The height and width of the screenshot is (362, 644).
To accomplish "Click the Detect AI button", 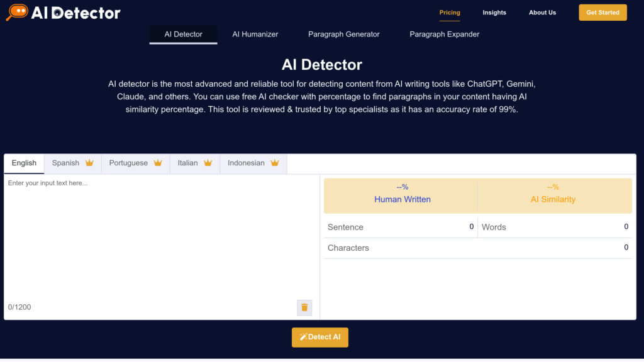I will [320, 337].
